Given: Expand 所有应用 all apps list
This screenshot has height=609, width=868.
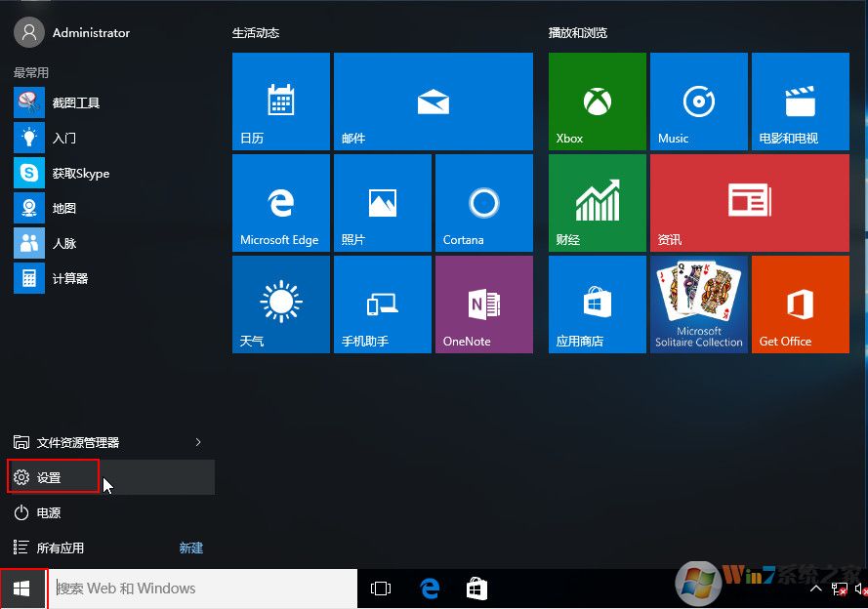Looking at the screenshot, I should pyautogui.click(x=61, y=548).
